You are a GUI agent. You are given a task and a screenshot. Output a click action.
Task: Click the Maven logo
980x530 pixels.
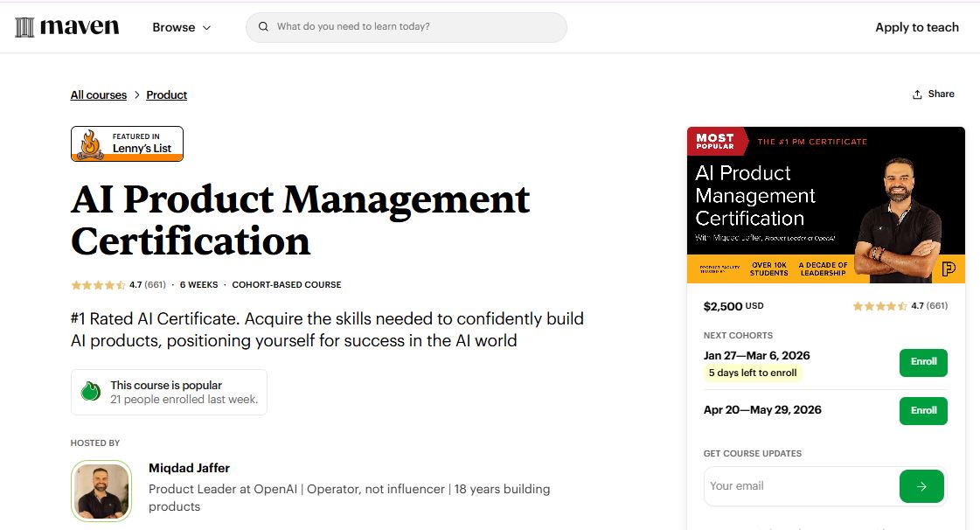pos(66,26)
